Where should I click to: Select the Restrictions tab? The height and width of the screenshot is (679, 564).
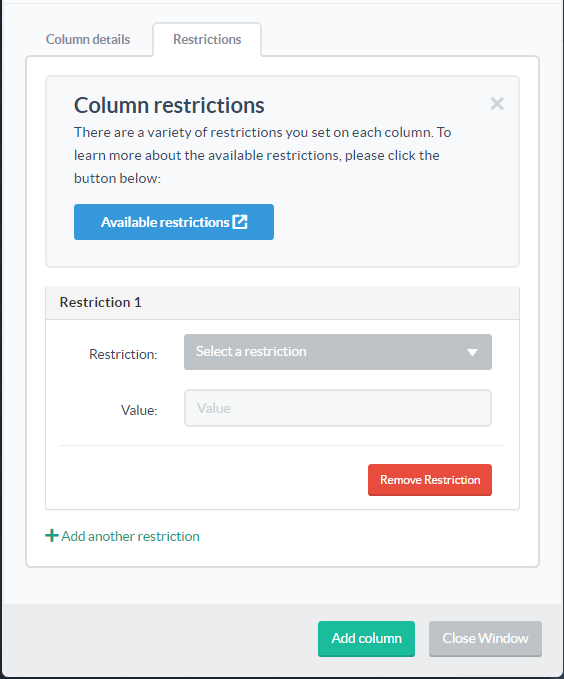coord(207,39)
